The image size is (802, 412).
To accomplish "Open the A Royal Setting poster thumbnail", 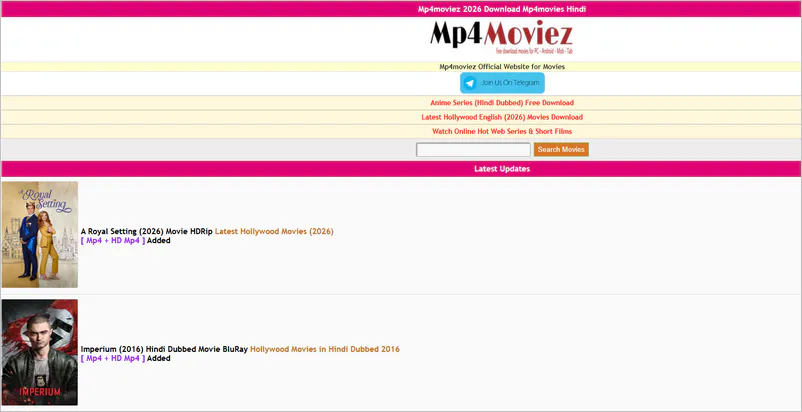I will (x=40, y=235).
